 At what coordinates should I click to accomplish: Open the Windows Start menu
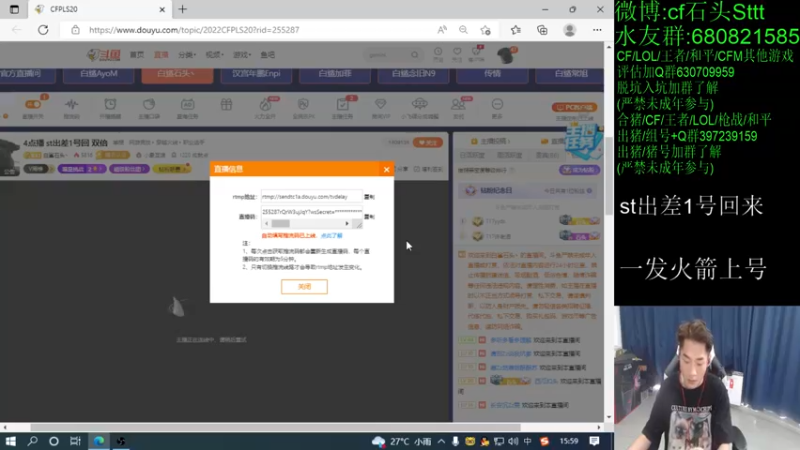click(11, 441)
